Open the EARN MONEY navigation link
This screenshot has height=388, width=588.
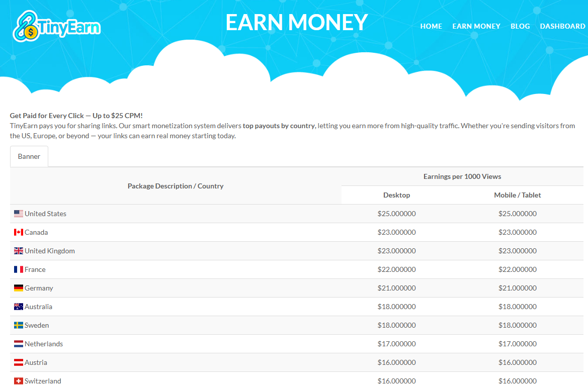tap(476, 26)
